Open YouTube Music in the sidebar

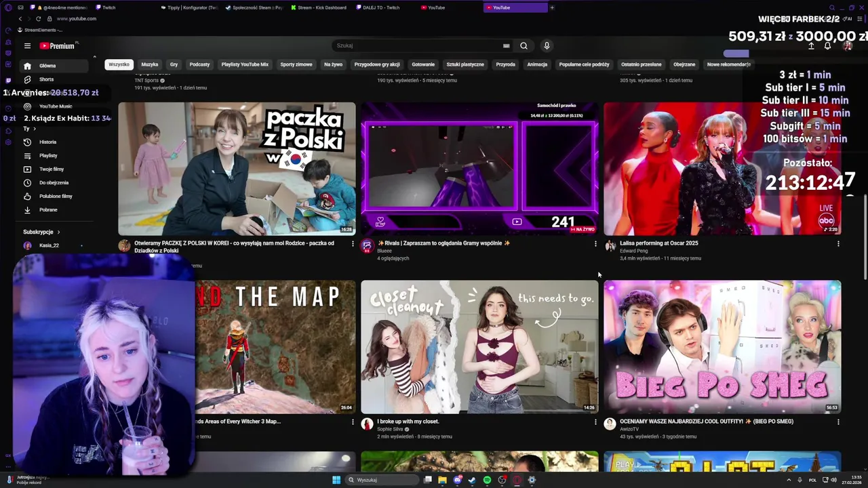click(54, 106)
